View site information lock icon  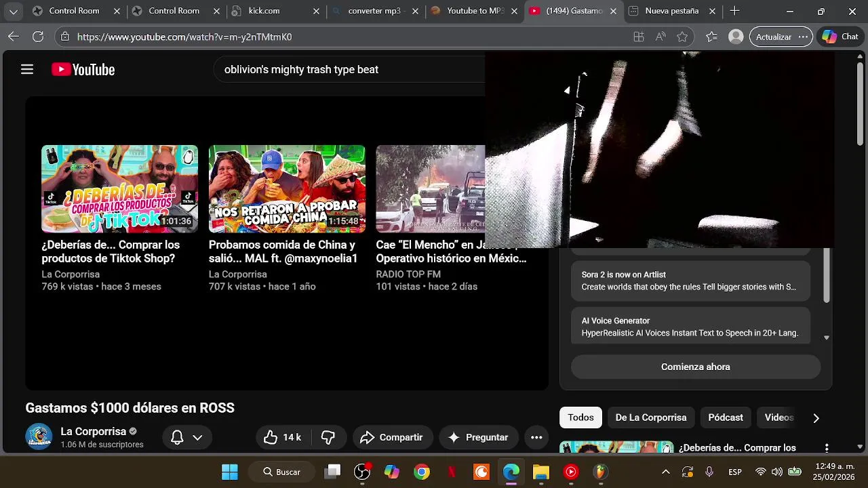pos(64,37)
